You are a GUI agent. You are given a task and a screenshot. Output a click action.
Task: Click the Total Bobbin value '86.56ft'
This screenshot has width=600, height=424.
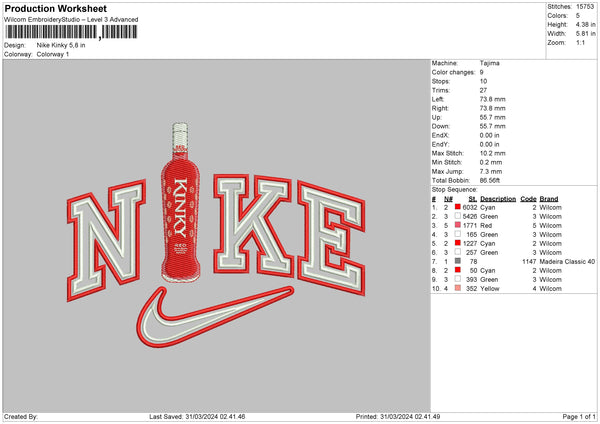(x=490, y=180)
